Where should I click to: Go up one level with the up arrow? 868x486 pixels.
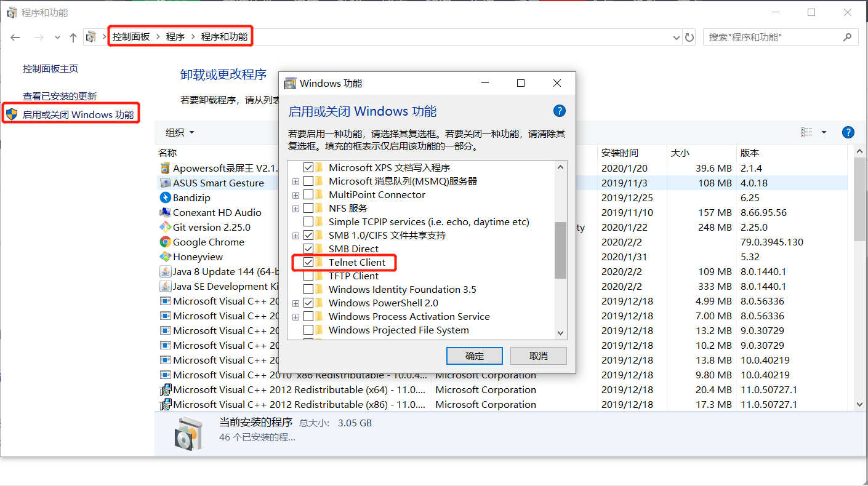coord(73,38)
